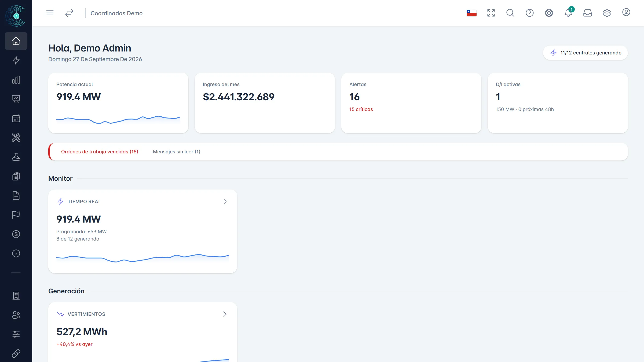Open the document file sidebar icon
Screen dimensions: 644x362
pos(16,195)
